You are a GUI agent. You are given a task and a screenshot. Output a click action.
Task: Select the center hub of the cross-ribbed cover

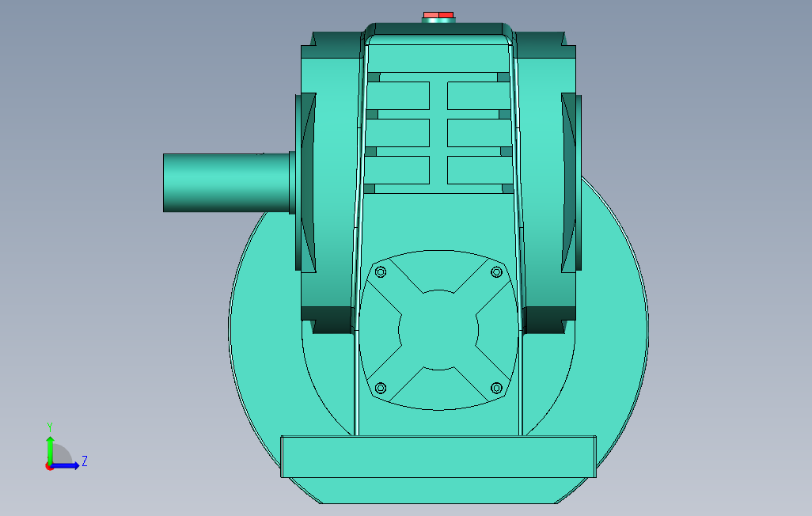pos(438,330)
